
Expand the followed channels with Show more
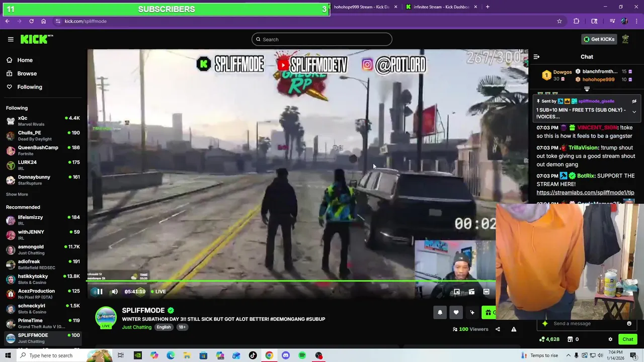tap(17, 195)
